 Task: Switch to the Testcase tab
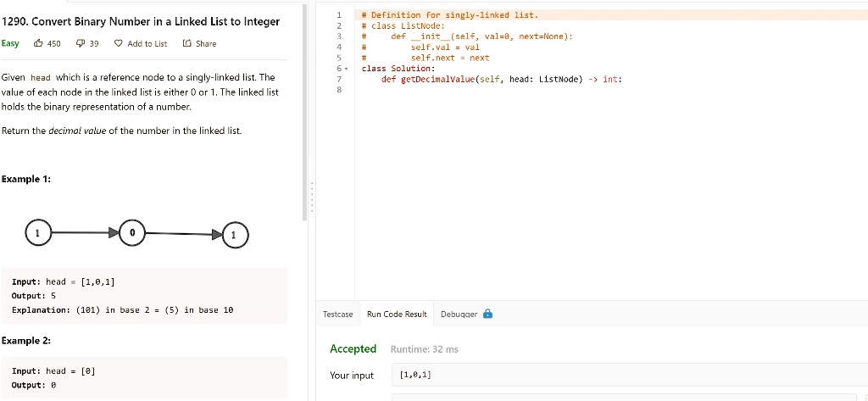click(x=337, y=314)
